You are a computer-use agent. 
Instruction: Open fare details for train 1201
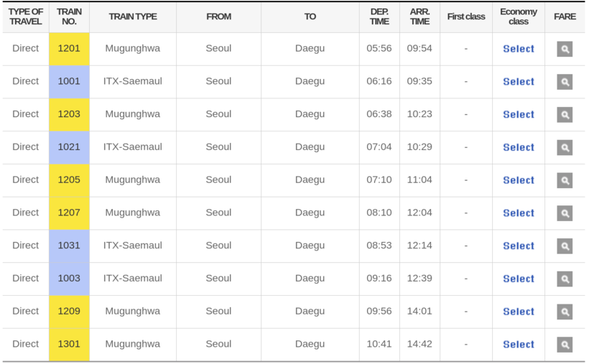coord(565,49)
